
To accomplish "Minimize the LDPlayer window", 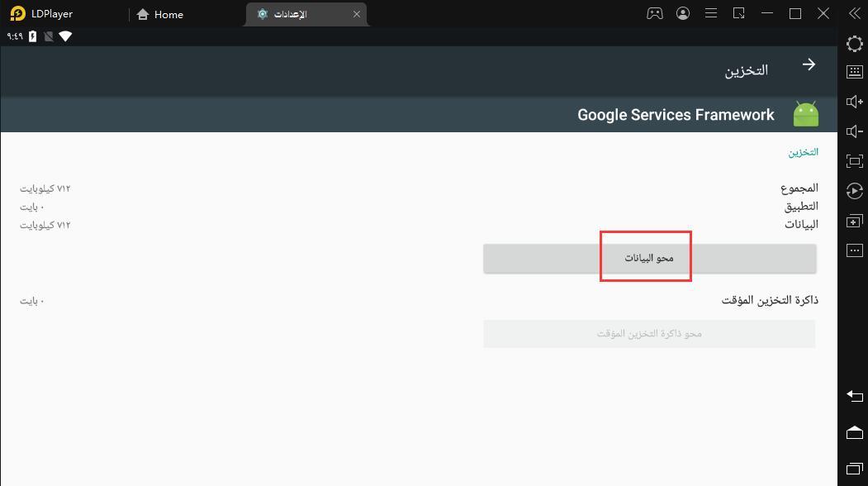I will (767, 13).
